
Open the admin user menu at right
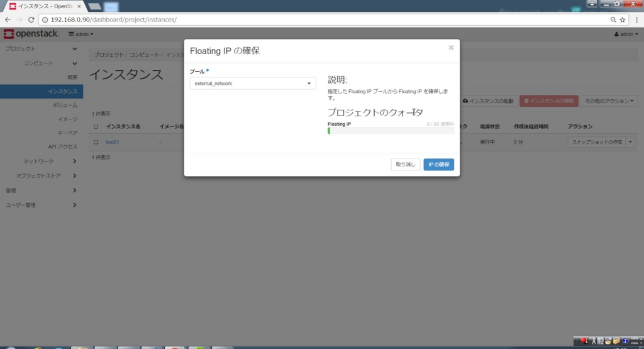(x=626, y=34)
